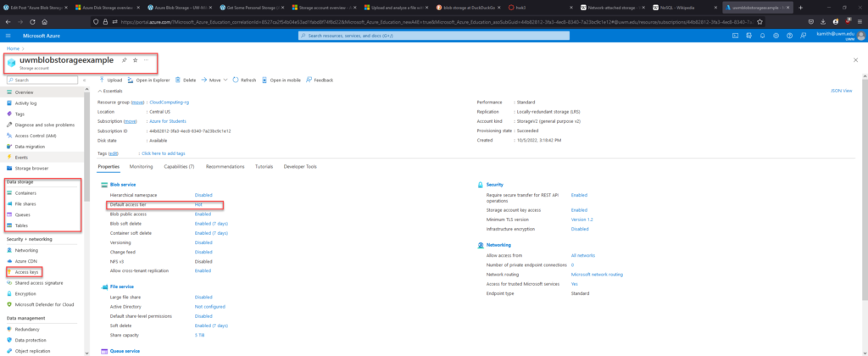Image resolution: width=868 pixels, height=356 pixels.
Task: Switch to the Capabilities (7) tab
Action: [x=179, y=166]
